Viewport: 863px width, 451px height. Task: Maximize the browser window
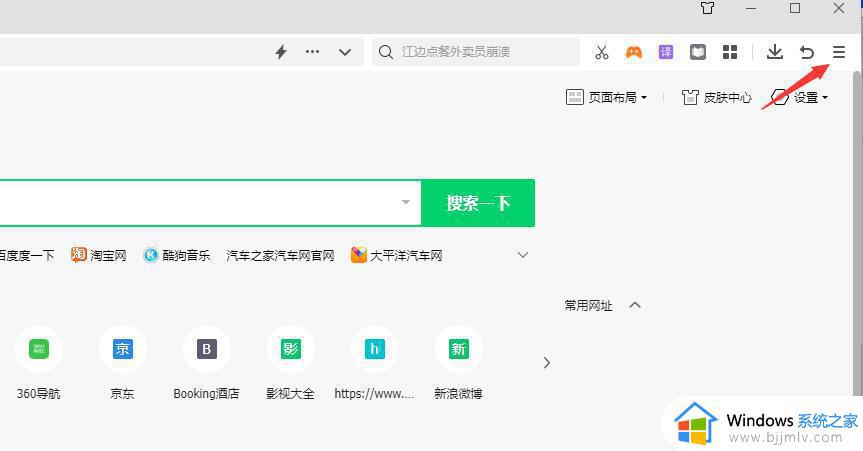(795, 8)
